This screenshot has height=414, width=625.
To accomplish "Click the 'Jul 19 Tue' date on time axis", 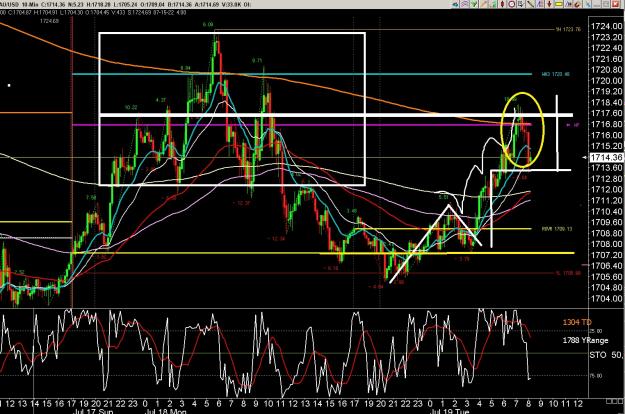I will [x=449, y=411].
